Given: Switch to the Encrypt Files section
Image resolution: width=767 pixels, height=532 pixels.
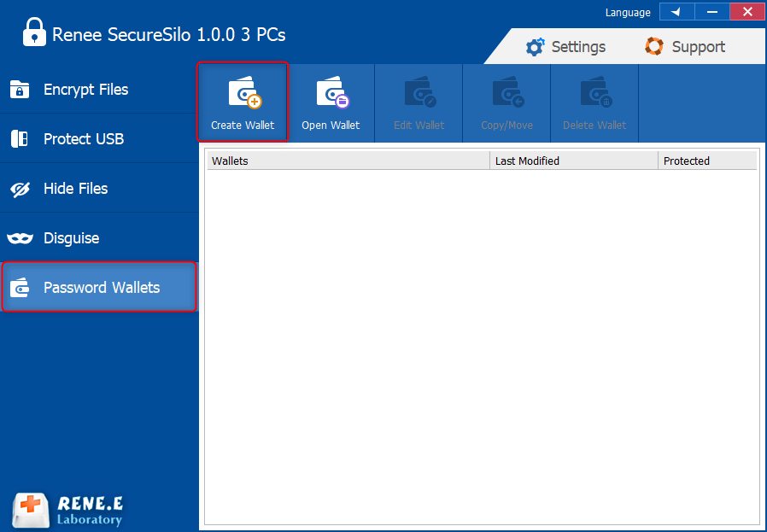Looking at the screenshot, I should point(85,89).
